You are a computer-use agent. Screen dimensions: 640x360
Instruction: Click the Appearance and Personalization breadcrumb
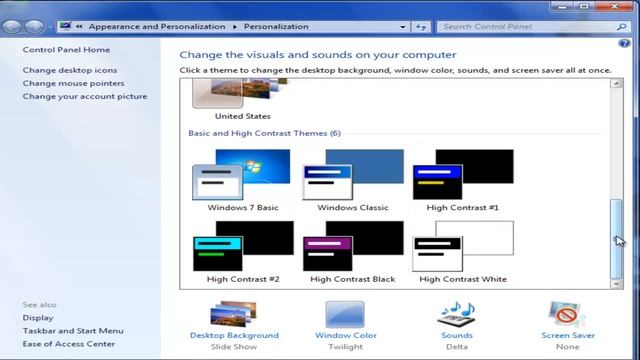(157, 27)
